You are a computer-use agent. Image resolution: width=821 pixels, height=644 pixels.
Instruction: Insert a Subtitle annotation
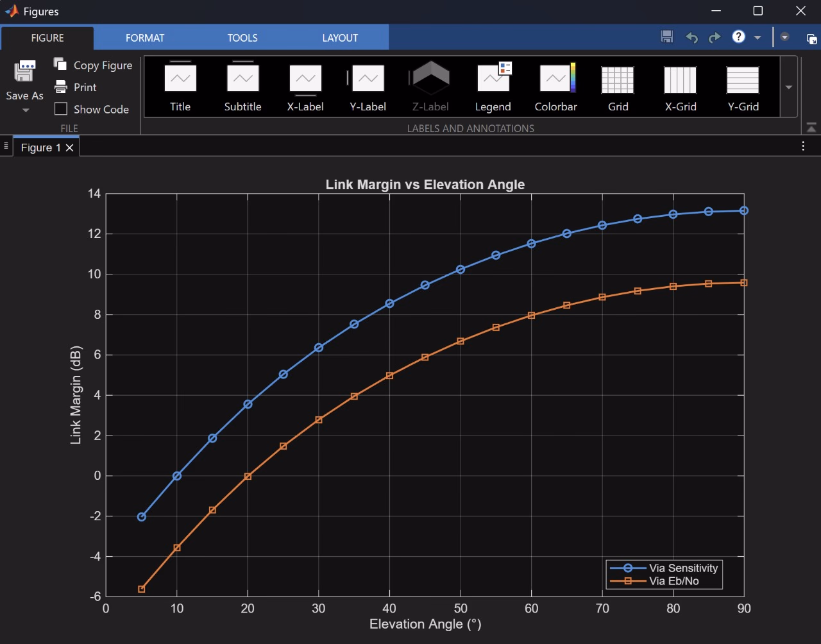[242, 87]
